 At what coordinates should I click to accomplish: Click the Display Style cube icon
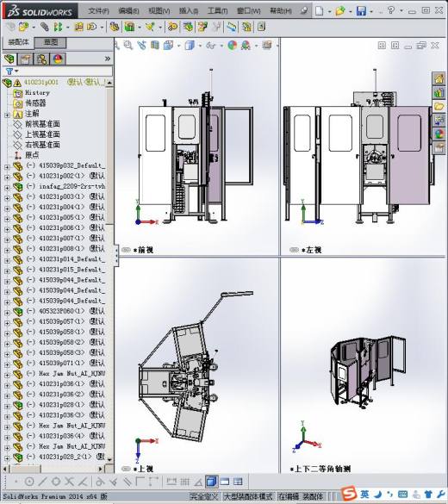coord(190,46)
